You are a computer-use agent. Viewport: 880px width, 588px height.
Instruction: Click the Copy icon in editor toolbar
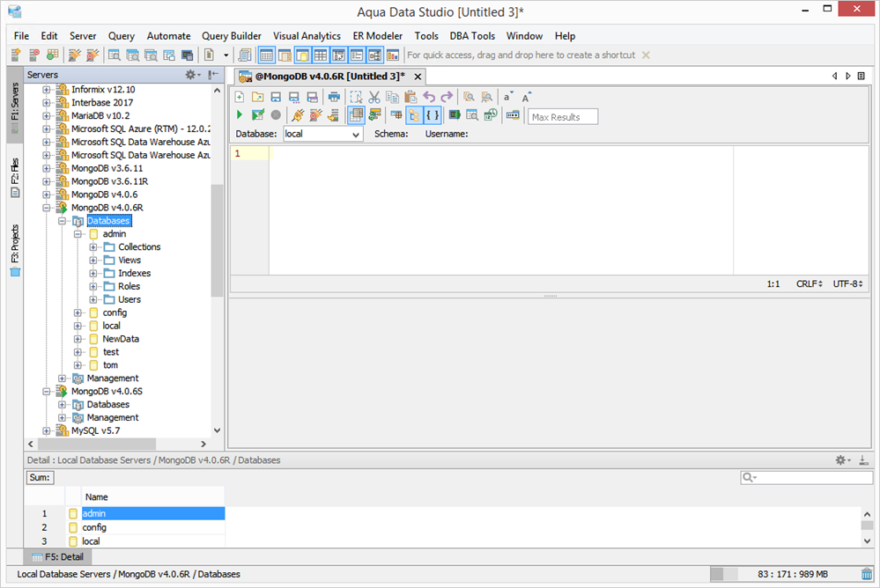[393, 97]
